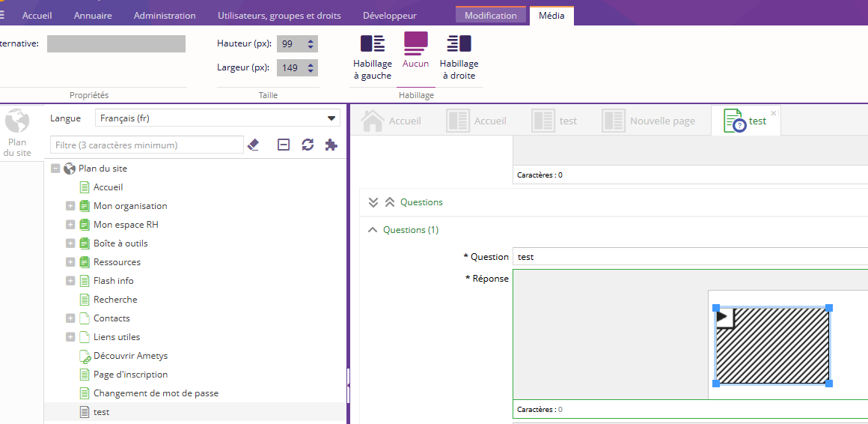Close the active test tab
The height and width of the screenshot is (424, 868).
[774, 113]
